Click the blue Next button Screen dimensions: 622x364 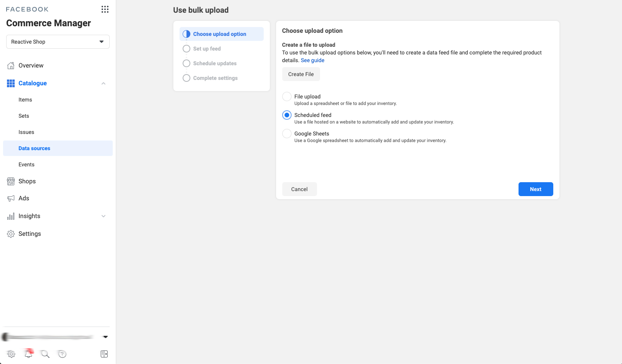[x=536, y=189]
